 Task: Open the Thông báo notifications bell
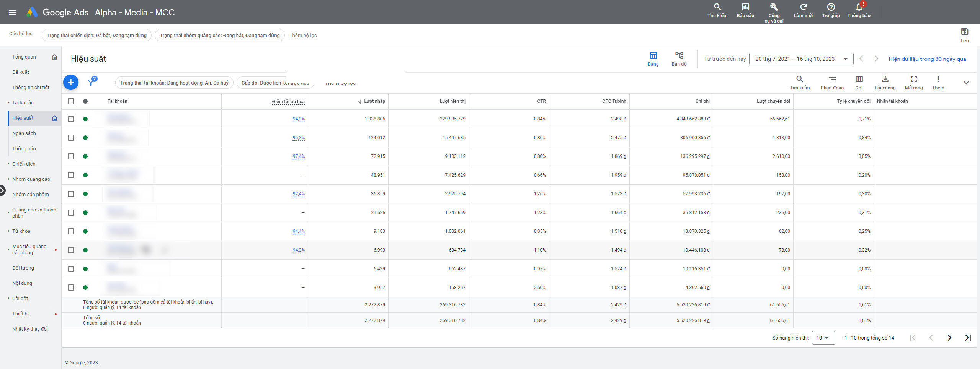coord(859,10)
